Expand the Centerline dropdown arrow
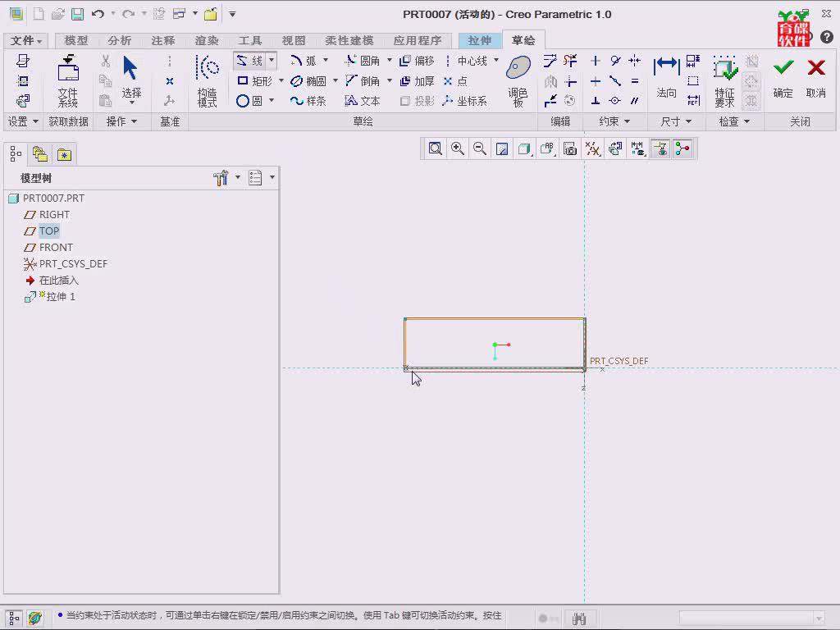The height and width of the screenshot is (630, 840). [496, 61]
